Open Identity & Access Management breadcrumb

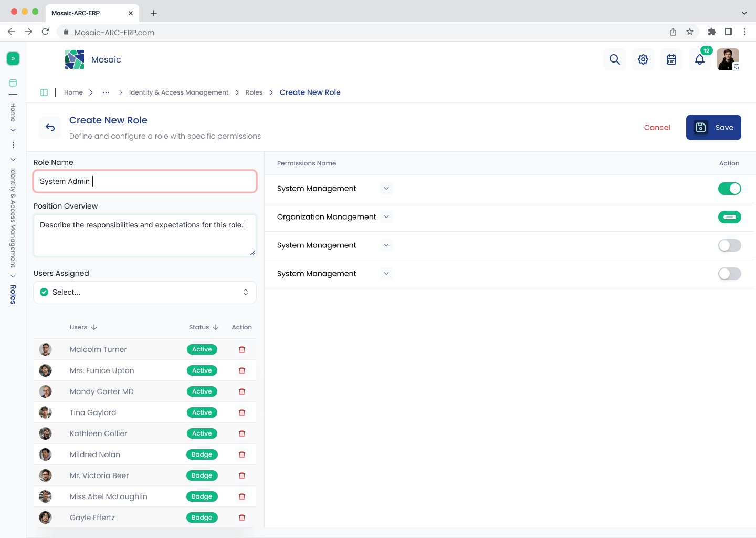(178, 92)
